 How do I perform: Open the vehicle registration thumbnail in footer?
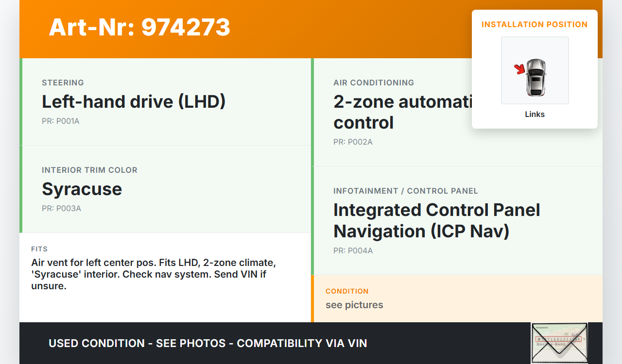559,343
